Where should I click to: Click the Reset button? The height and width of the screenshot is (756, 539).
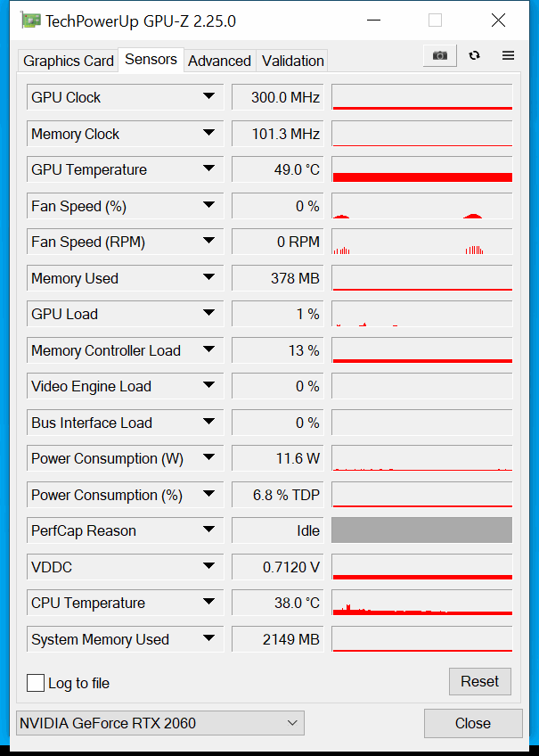[x=479, y=681]
